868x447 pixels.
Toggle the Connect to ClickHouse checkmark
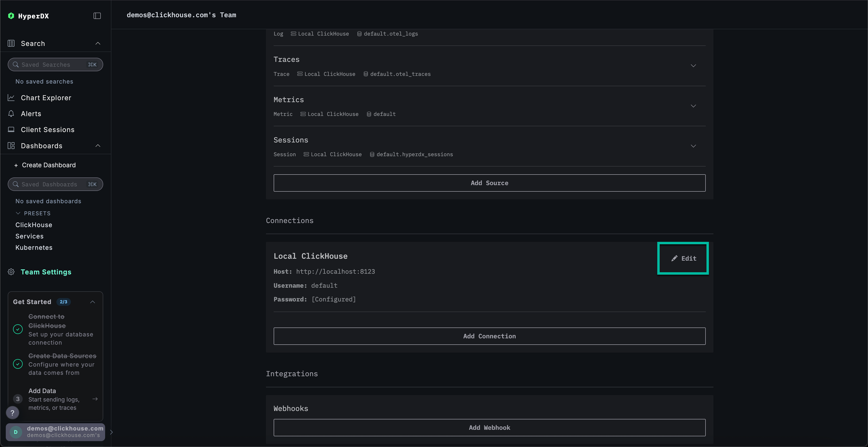[x=17, y=329]
